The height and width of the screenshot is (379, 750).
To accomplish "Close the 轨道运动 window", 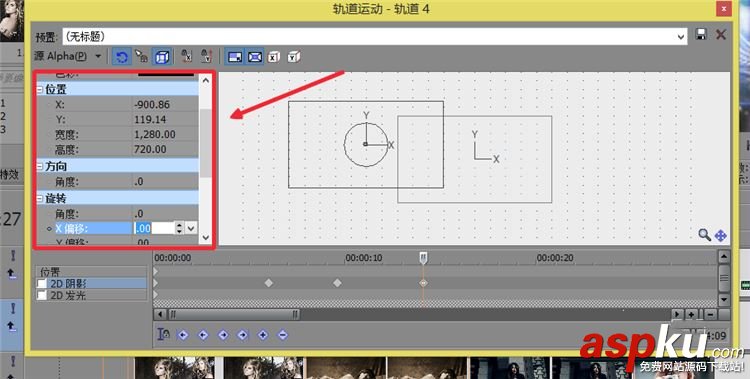I will [724, 9].
